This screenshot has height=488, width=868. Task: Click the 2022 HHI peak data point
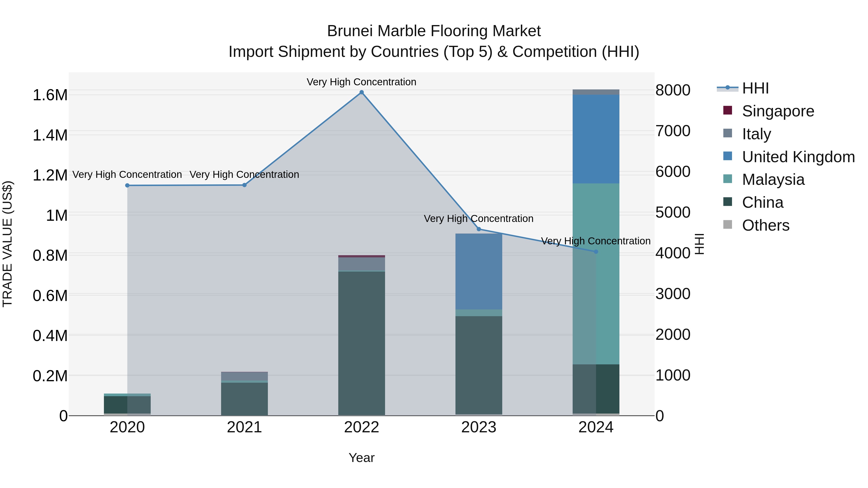click(362, 92)
